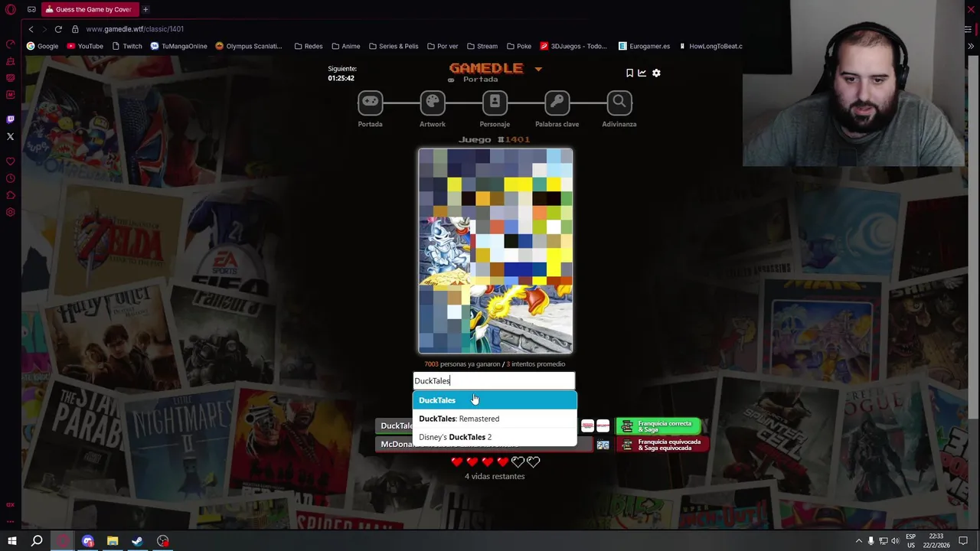Open the YouTube bookmark

[85, 46]
